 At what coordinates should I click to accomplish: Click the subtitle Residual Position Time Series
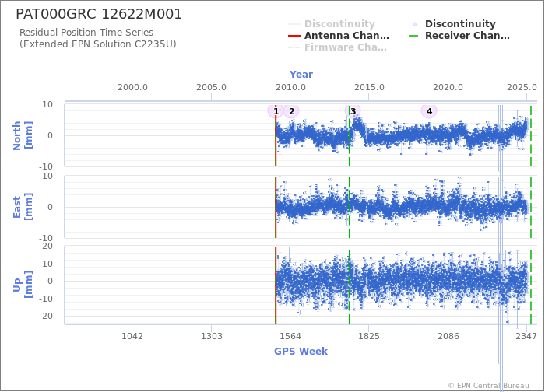(86, 33)
